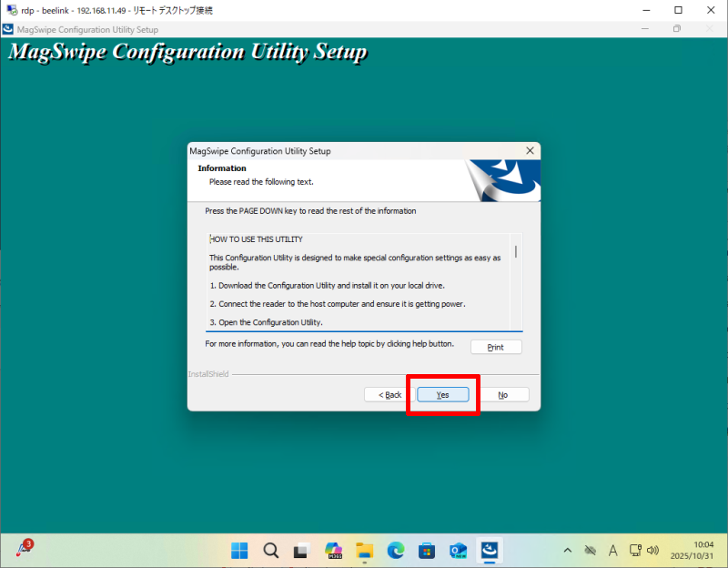Open the volume speaker tray control
This screenshot has width=728, height=568.
pyautogui.click(x=652, y=551)
